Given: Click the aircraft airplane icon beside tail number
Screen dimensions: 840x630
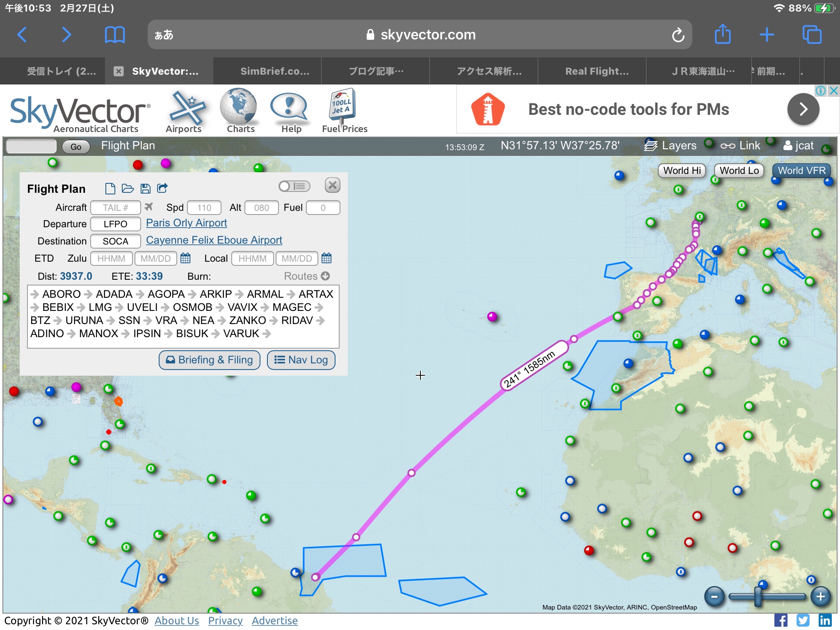Looking at the screenshot, I should point(148,207).
